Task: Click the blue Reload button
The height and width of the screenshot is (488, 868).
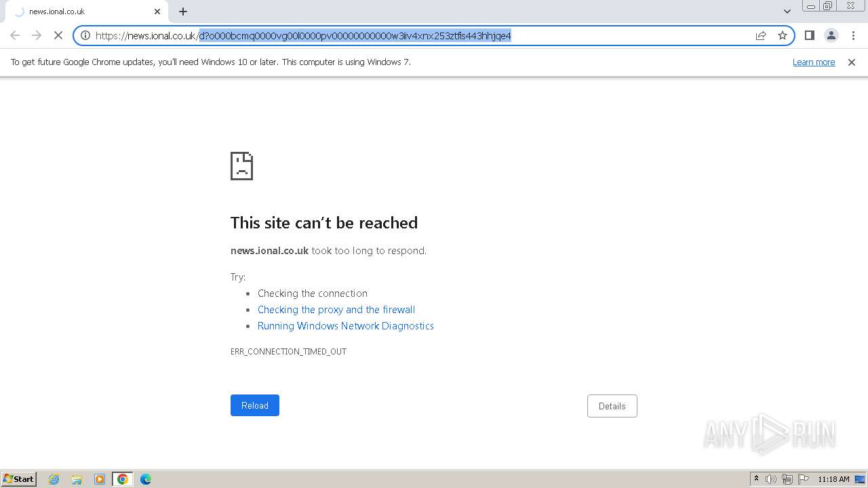Action: [255, 405]
